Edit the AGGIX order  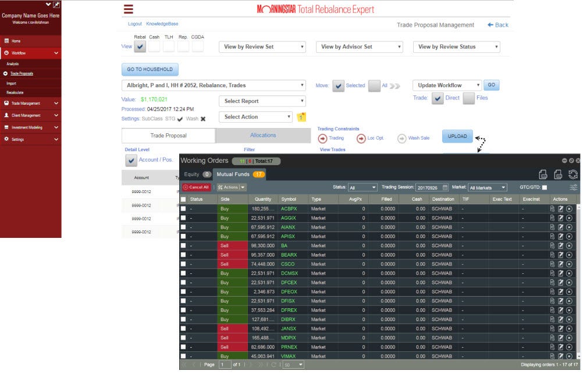coord(560,218)
